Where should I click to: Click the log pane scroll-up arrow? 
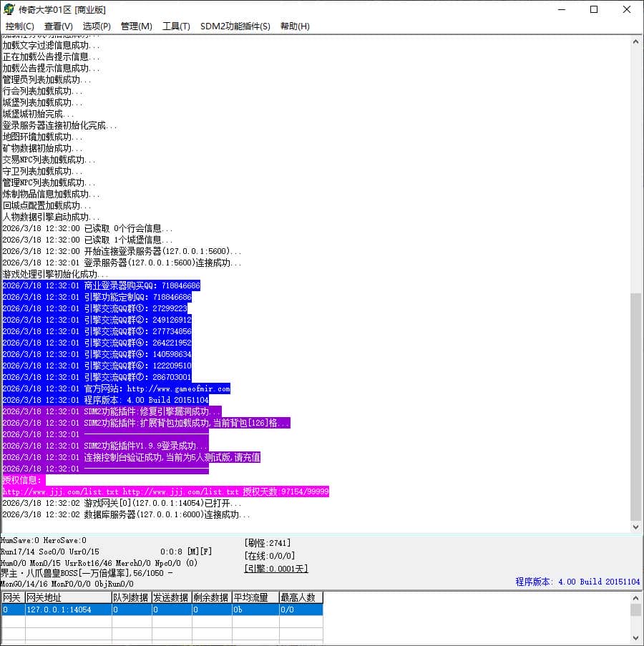(x=635, y=42)
